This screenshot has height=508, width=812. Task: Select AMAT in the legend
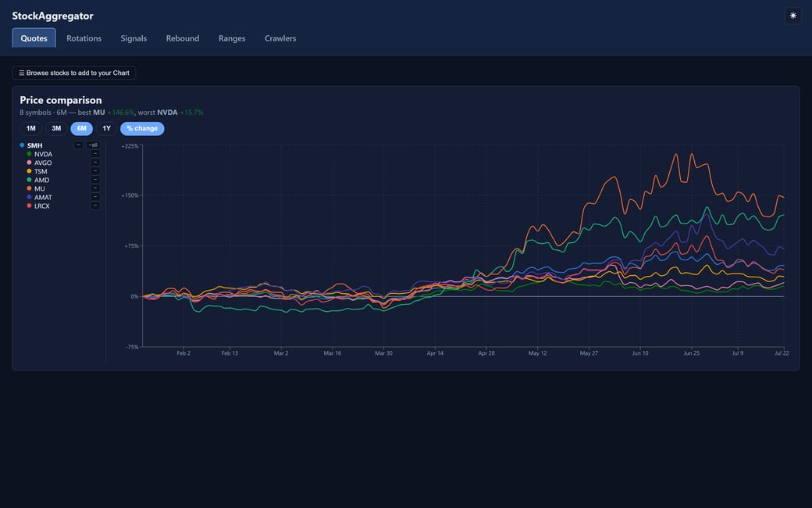[43, 198]
